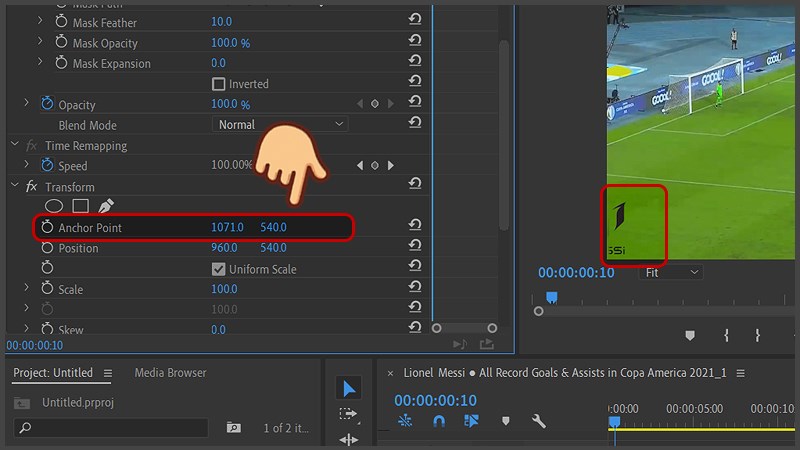Click the Program Monitor timecode 00:00:00:10

point(576,272)
